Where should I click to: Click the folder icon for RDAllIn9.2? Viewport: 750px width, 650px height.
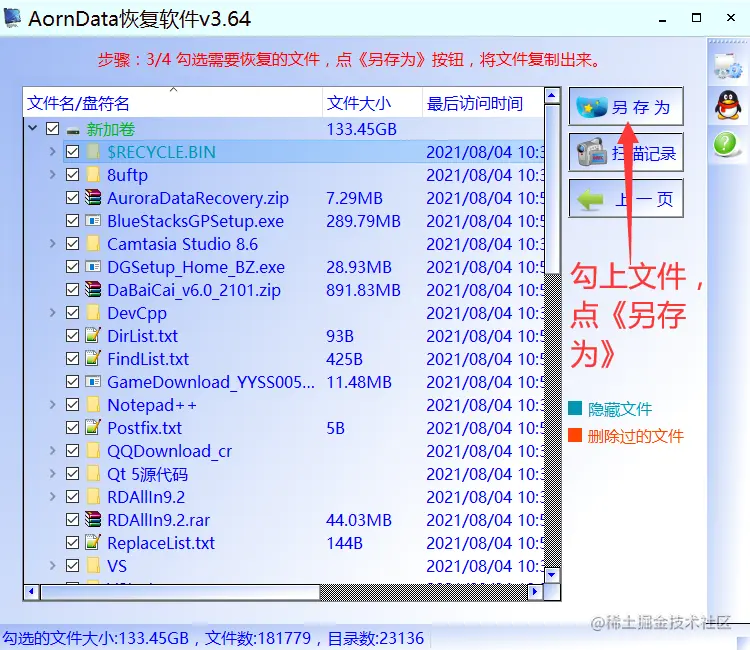point(93,496)
